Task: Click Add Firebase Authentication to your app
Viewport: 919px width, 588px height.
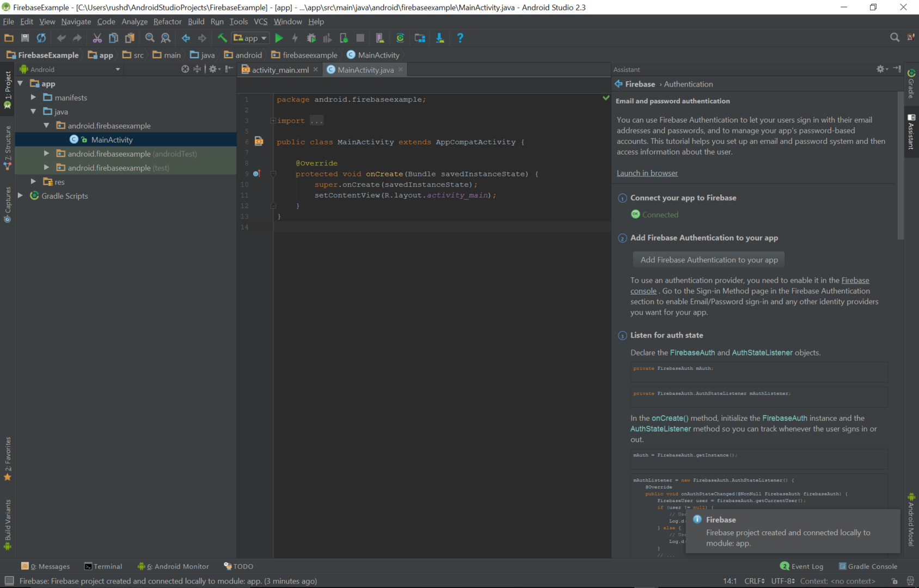Action: pyautogui.click(x=708, y=260)
